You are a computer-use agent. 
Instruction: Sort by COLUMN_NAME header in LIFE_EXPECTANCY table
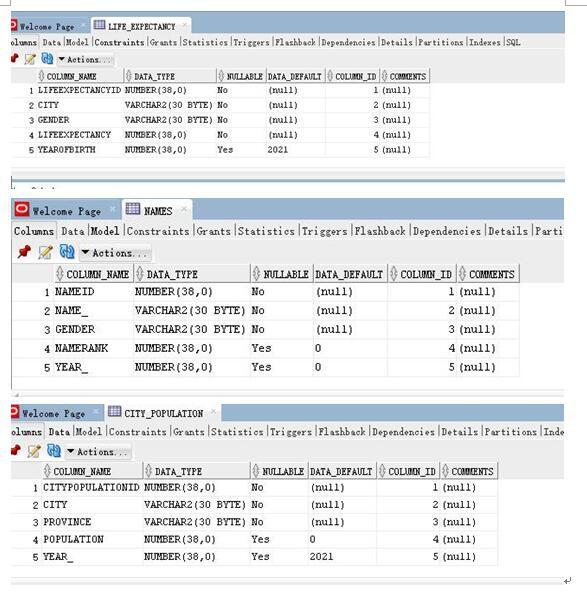[x=80, y=77]
